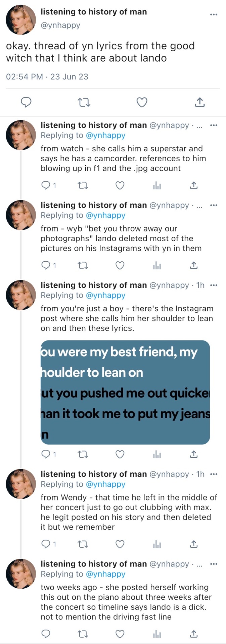Image resolution: width=226 pixels, height=644 pixels.
Task: Click @ynhappy link in 'from Wendy' reply
Action: [106, 484]
